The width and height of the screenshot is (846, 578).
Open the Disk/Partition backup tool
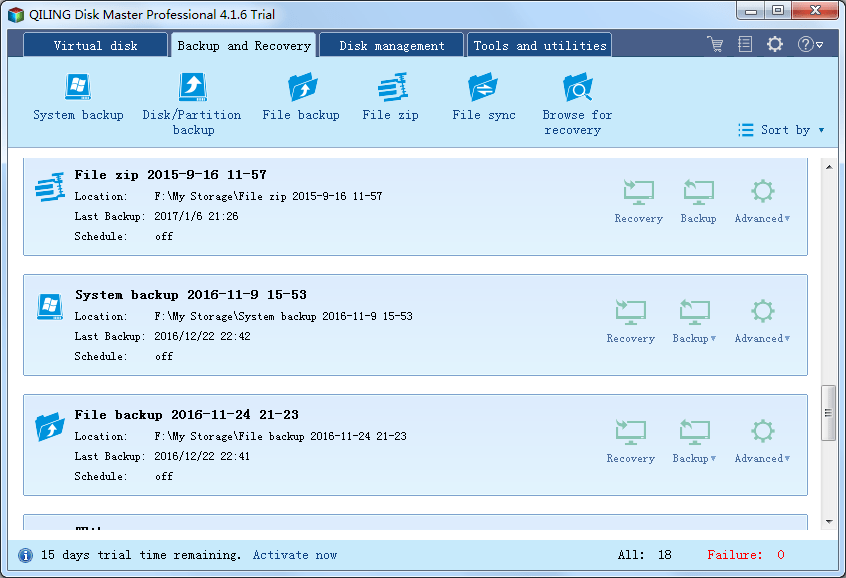(x=192, y=104)
